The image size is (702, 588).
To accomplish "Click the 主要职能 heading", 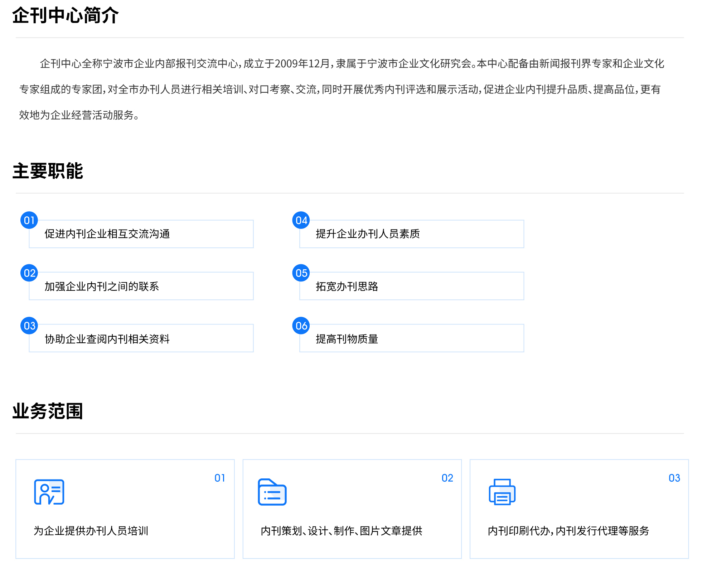I will 48,171.
